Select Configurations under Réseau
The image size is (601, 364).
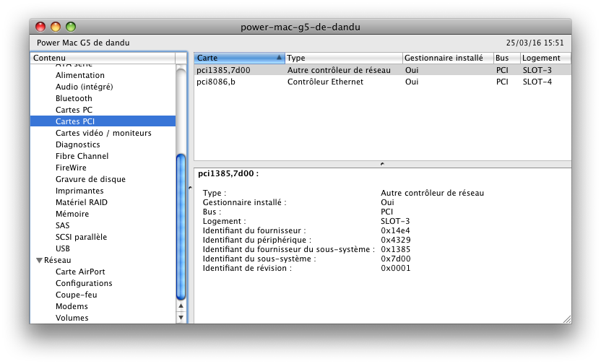pos(84,283)
